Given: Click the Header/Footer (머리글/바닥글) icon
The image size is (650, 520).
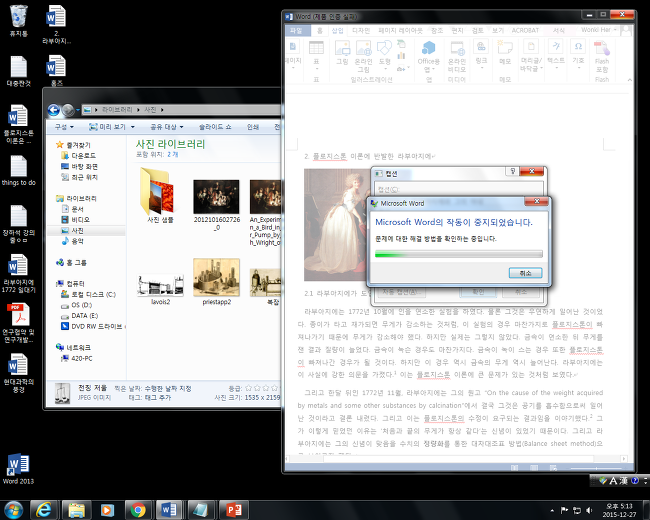Looking at the screenshot, I should click(x=531, y=46).
